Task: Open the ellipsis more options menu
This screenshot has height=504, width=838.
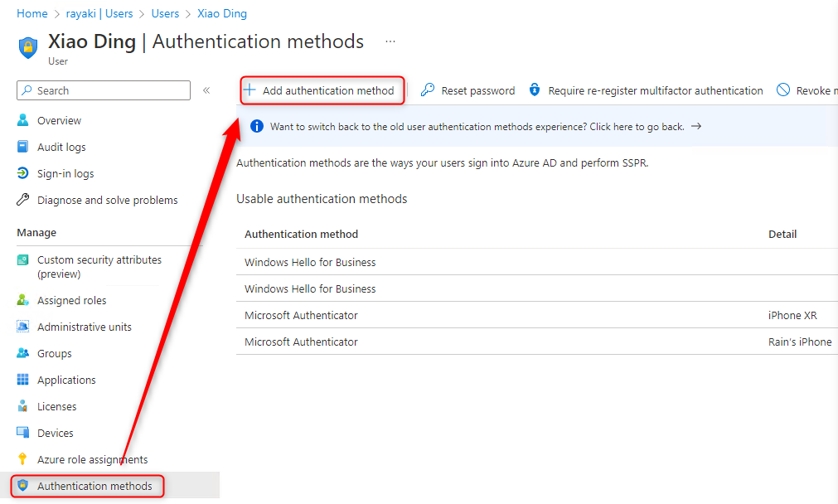Action: [x=390, y=41]
